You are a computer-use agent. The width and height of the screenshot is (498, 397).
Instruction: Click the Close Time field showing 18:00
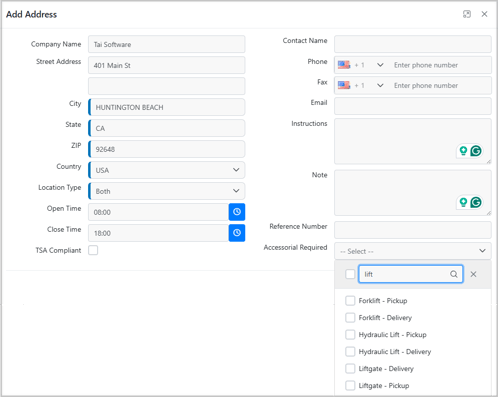click(x=158, y=233)
